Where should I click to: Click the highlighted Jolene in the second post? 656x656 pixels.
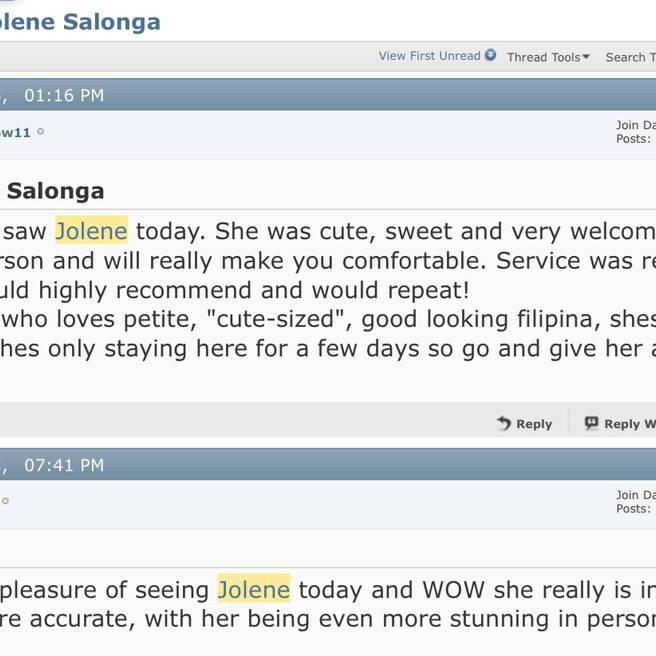pos(254,590)
